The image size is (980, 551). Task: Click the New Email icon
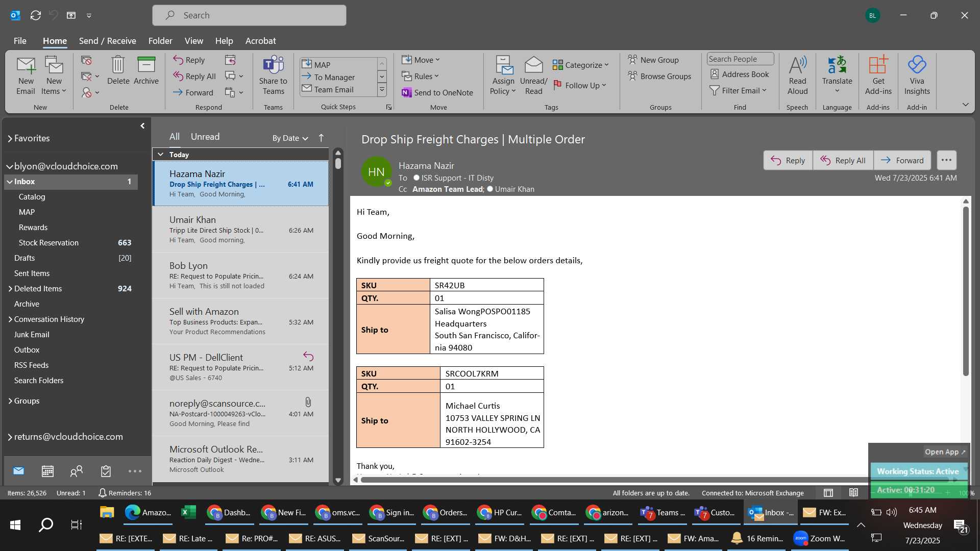(26, 76)
